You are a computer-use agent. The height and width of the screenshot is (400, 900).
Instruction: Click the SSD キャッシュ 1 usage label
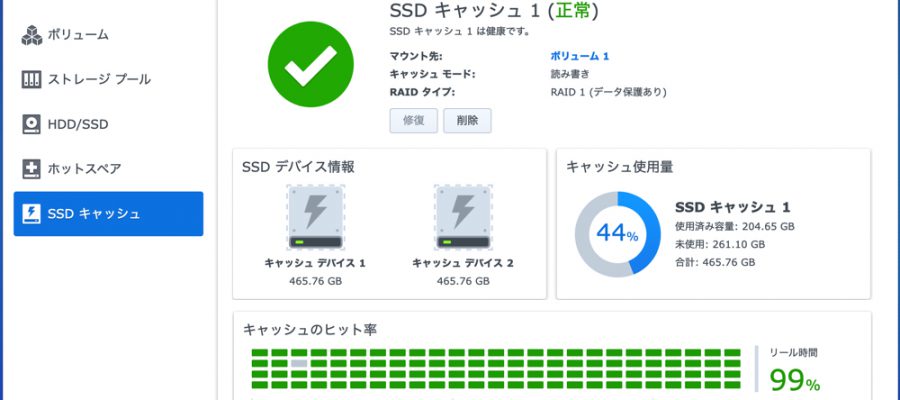coord(733,207)
